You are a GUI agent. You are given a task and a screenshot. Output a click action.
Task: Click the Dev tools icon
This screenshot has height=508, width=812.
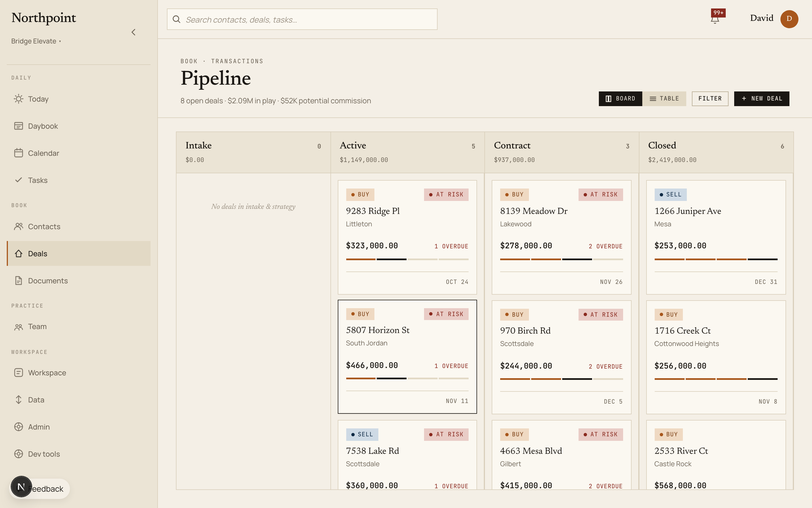[x=18, y=454]
